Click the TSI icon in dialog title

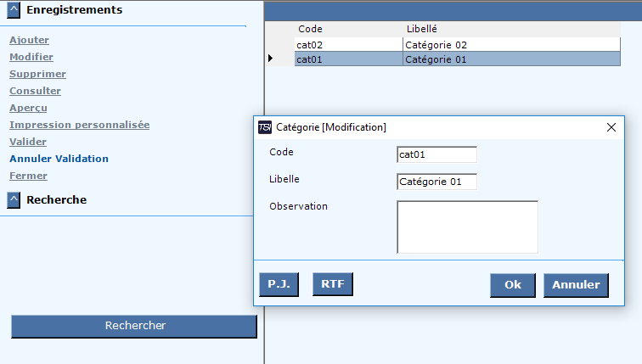pyautogui.click(x=265, y=127)
